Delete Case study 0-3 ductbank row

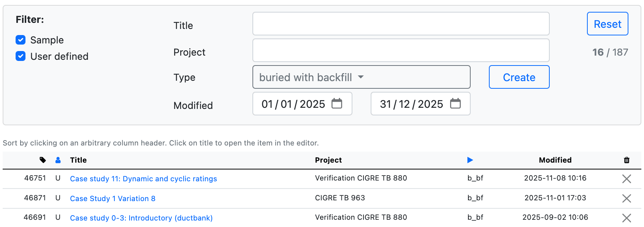pyautogui.click(x=627, y=218)
